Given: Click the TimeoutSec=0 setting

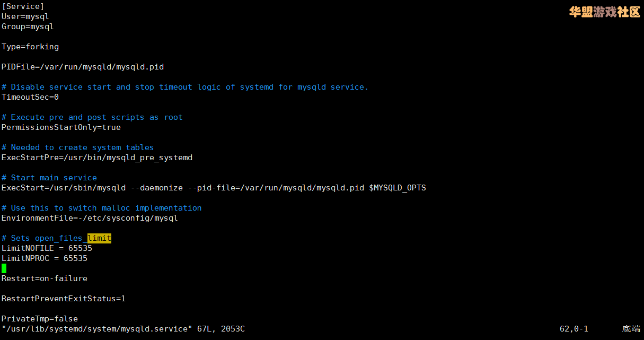Looking at the screenshot, I should click(30, 97).
